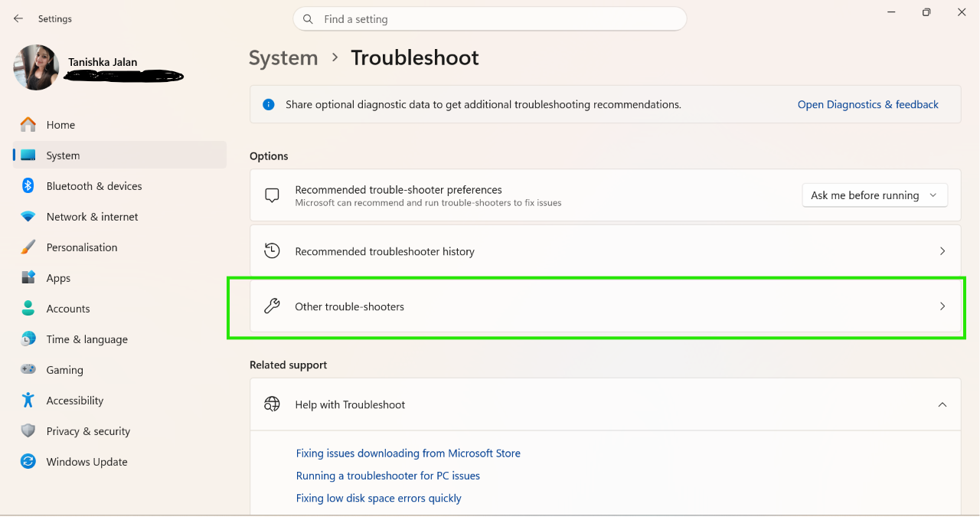The height and width of the screenshot is (517, 980).
Task: Click the globe icon beside Help with Troubleshoot
Action: click(272, 404)
